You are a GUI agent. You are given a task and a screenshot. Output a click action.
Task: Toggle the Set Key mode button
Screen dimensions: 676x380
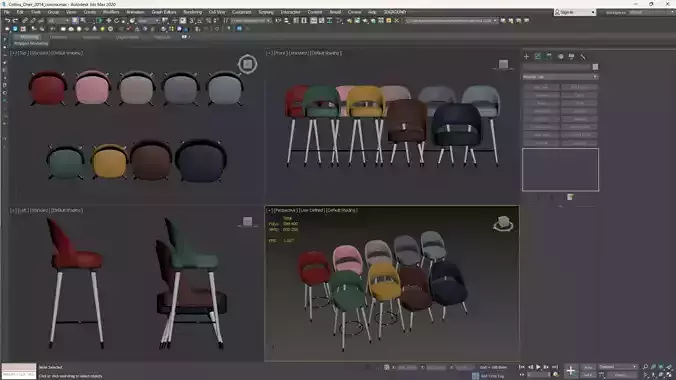coord(588,375)
